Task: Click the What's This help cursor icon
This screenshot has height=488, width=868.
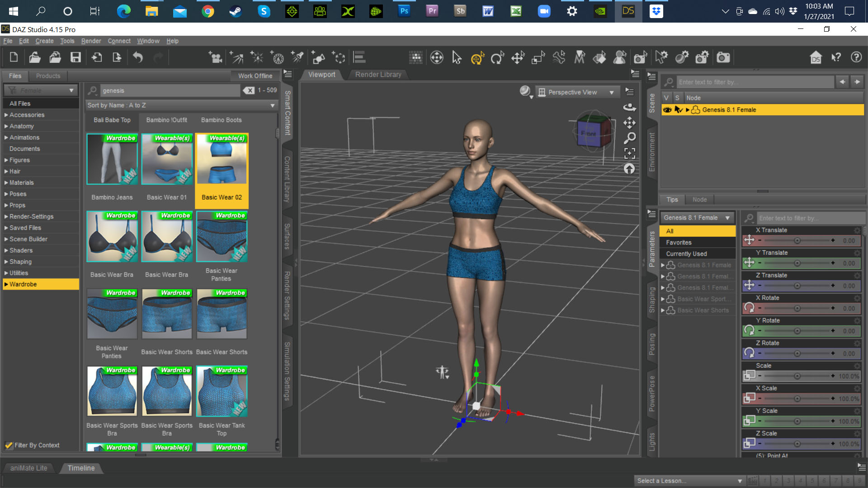Action: point(836,57)
